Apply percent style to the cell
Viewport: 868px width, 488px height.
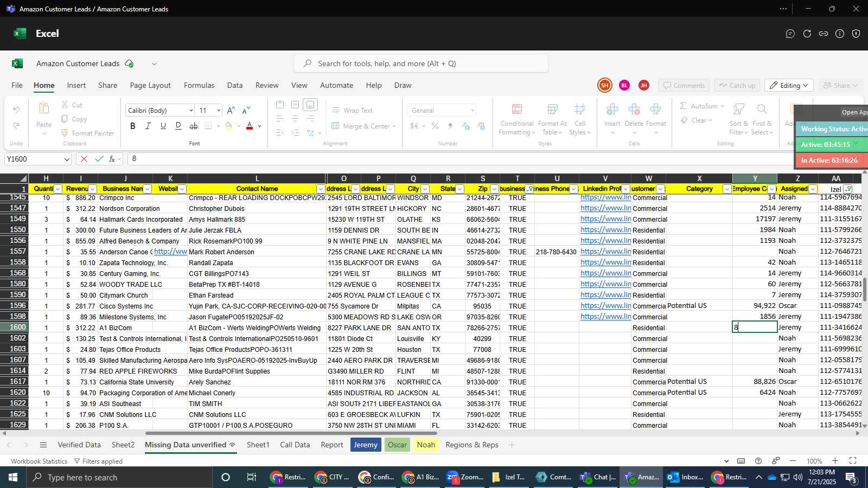tap(435, 126)
